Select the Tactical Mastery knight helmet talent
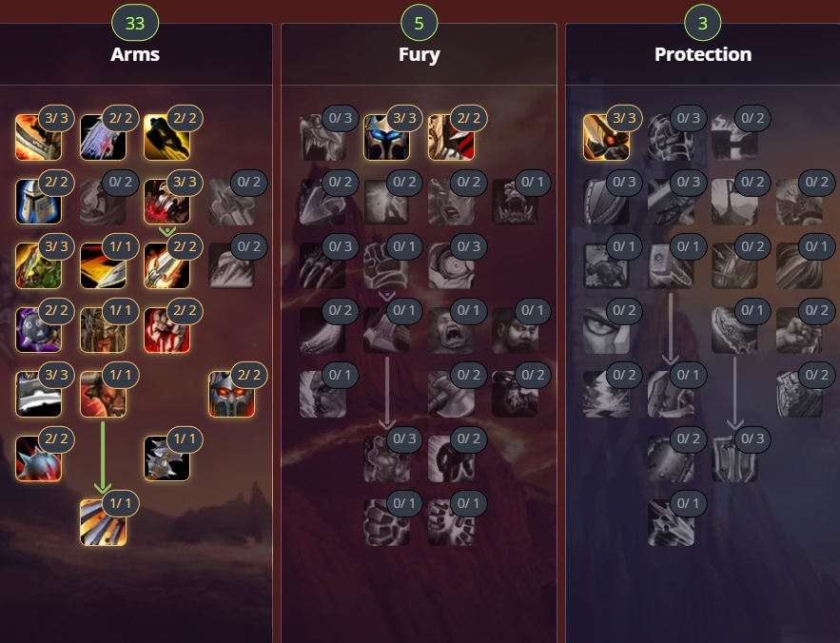840x643 pixels. tap(39, 201)
